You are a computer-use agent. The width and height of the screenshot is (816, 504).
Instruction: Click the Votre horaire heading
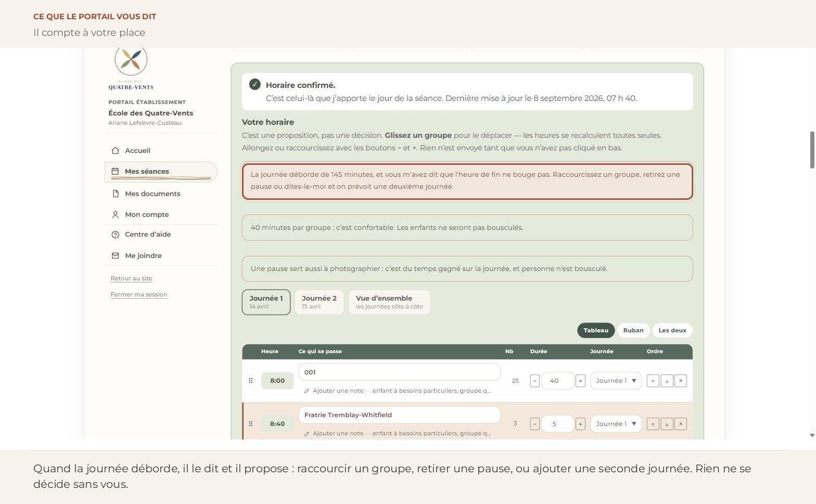tap(268, 122)
